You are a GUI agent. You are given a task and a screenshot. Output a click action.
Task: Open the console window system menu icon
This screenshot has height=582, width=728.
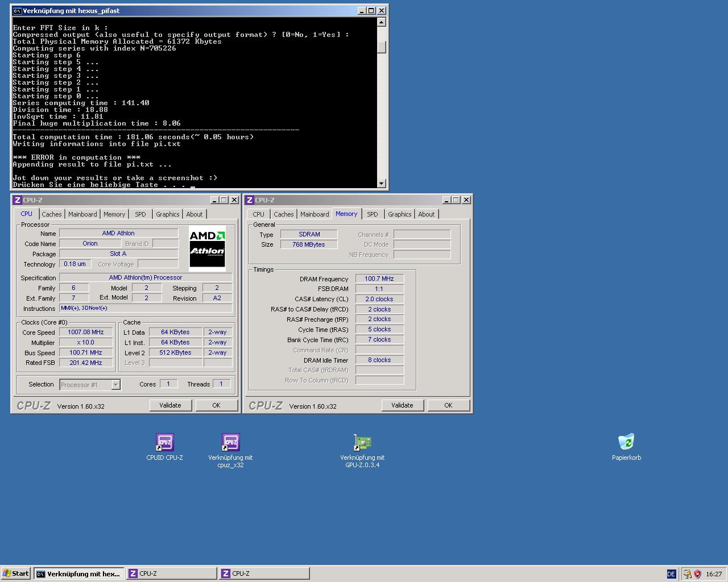tap(17, 11)
